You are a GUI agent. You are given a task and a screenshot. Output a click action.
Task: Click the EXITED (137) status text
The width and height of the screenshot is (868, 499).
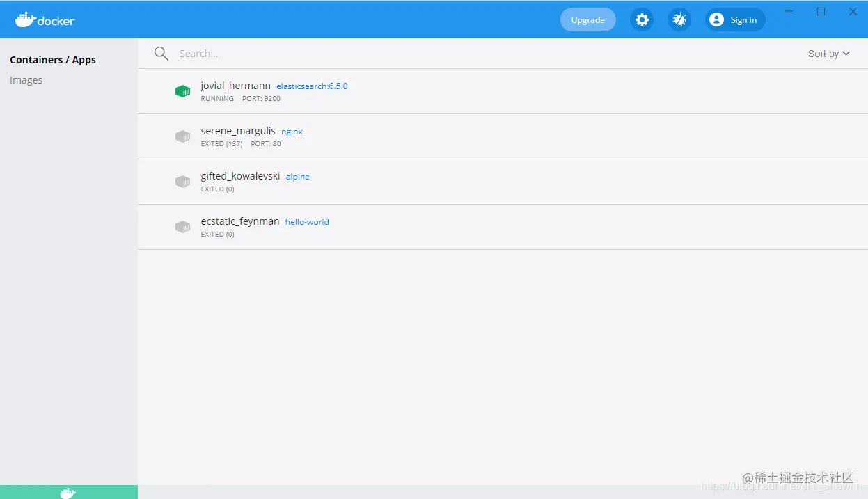click(221, 144)
